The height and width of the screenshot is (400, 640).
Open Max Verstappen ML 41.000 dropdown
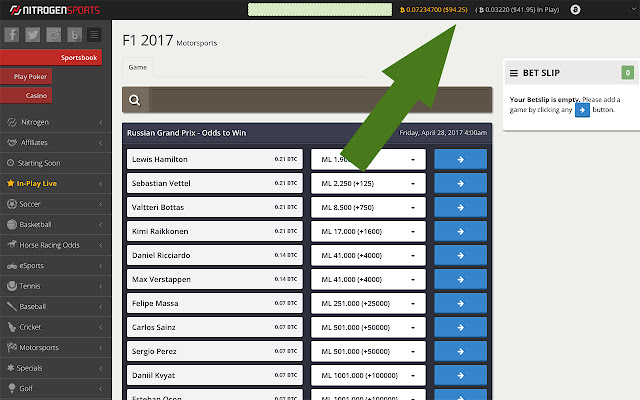point(368,279)
